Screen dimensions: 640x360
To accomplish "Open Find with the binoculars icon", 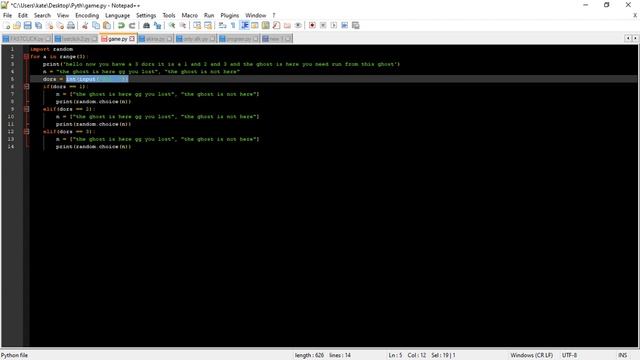I will (x=146, y=25).
